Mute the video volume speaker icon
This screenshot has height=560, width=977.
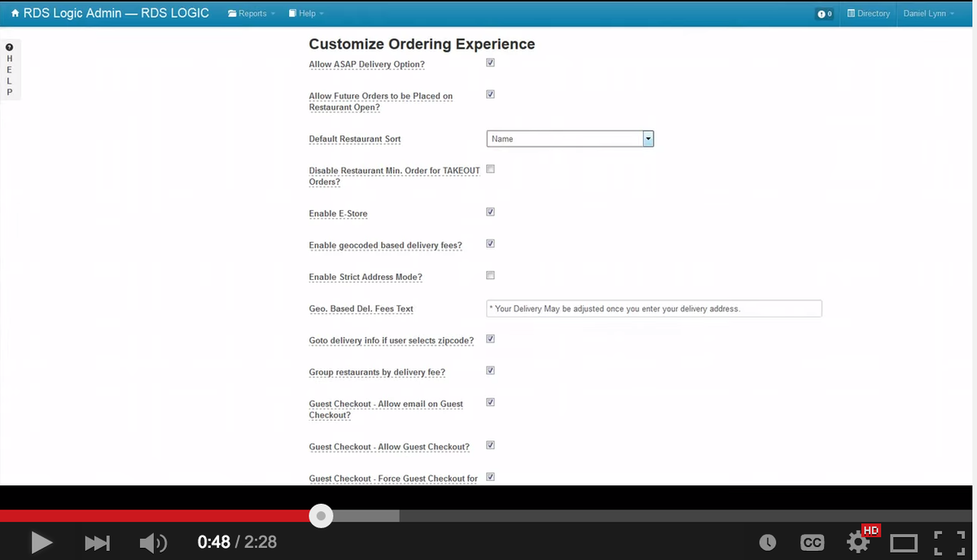[x=153, y=542]
